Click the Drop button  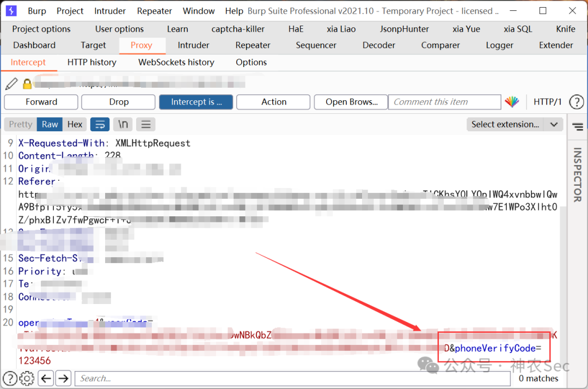119,102
